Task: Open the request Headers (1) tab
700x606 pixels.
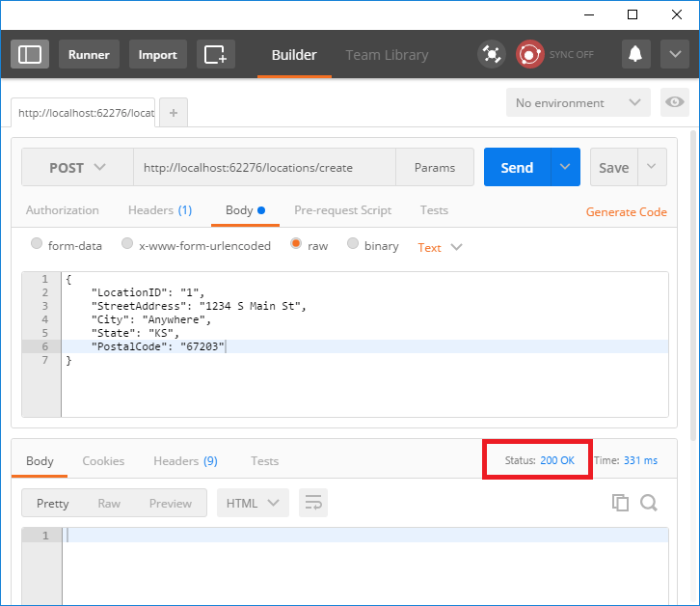Action: coord(160,210)
